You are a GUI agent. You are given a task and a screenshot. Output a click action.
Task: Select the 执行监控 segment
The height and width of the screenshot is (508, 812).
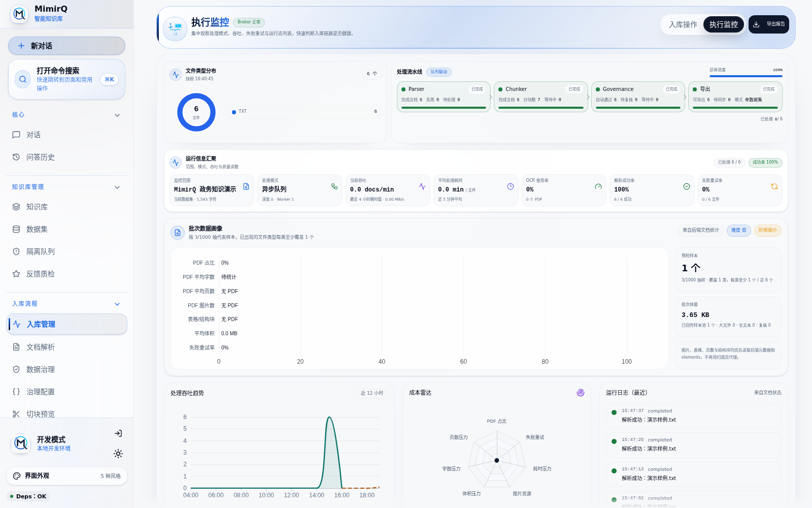point(724,24)
